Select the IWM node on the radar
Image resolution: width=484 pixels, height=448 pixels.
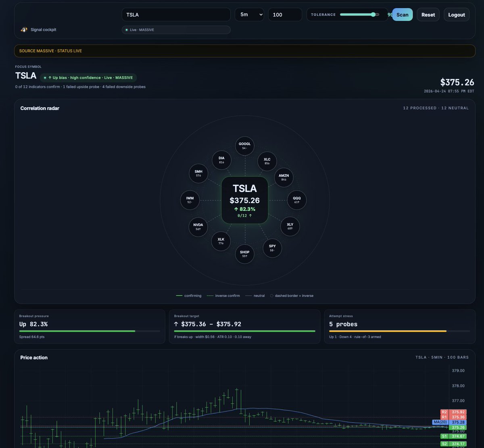190,200
